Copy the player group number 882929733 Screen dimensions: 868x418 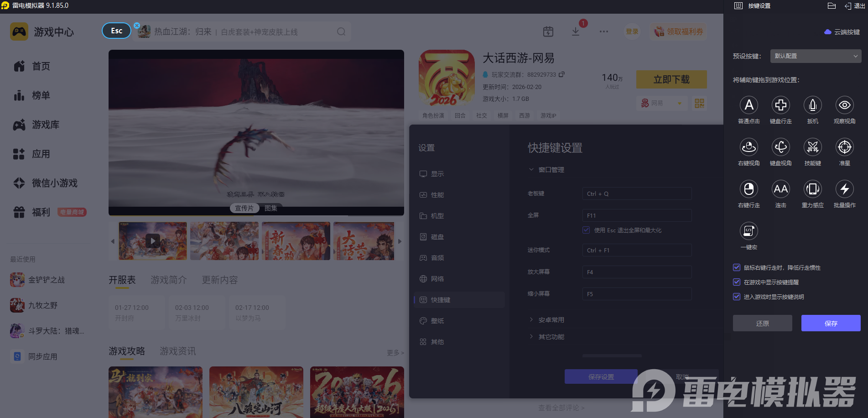coord(561,74)
